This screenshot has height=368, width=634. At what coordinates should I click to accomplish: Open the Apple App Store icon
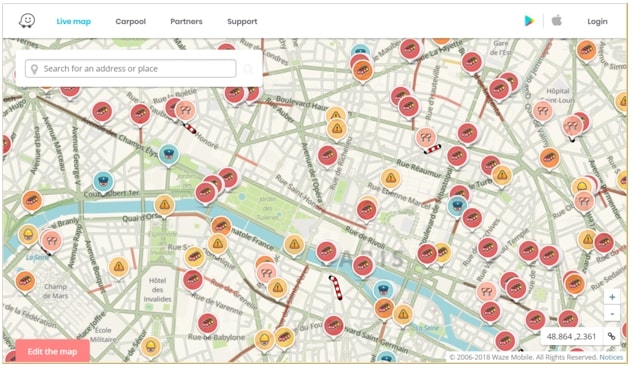click(557, 20)
